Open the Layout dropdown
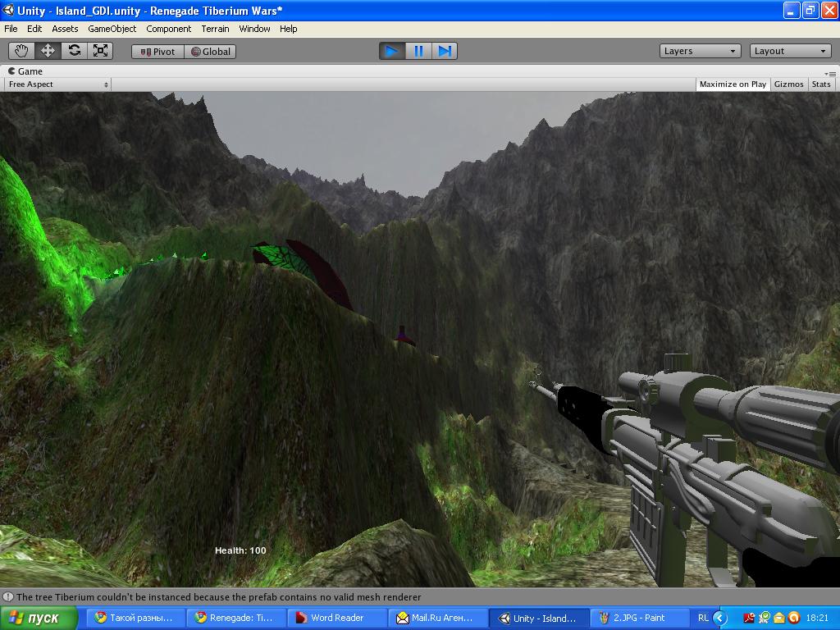Viewport: 840px width, 630px height. pyautogui.click(x=790, y=51)
